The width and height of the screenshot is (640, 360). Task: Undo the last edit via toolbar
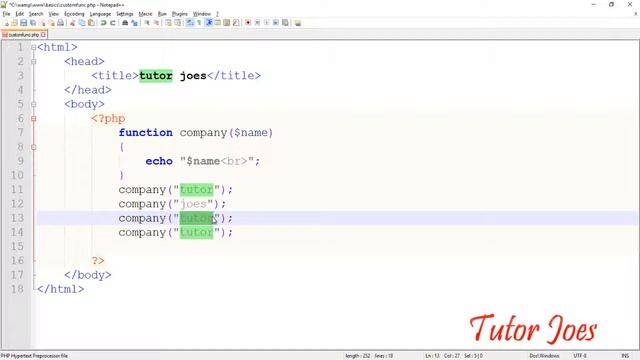[x=103, y=23]
